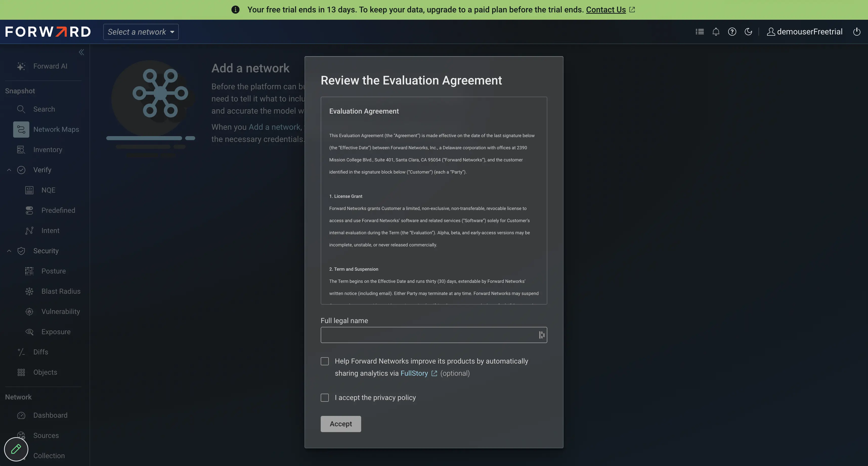Open Exposure under Security
Screen dimensions: 868x466
coord(56,332)
